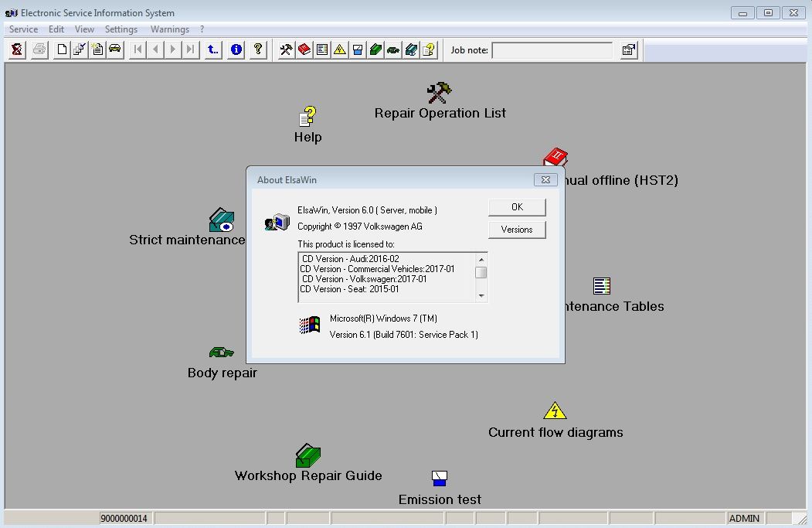Open the Maintenance Tables
Viewport: 812px width, 528px height.
(x=601, y=287)
